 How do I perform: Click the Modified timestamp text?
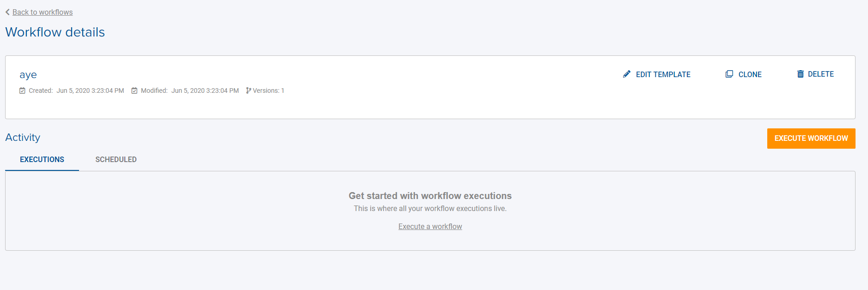[x=205, y=91]
